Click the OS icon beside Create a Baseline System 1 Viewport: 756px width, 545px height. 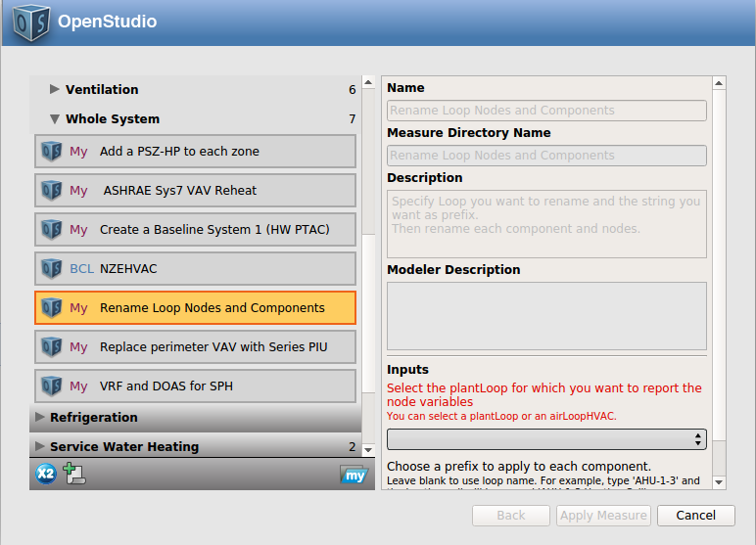coord(52,229)
